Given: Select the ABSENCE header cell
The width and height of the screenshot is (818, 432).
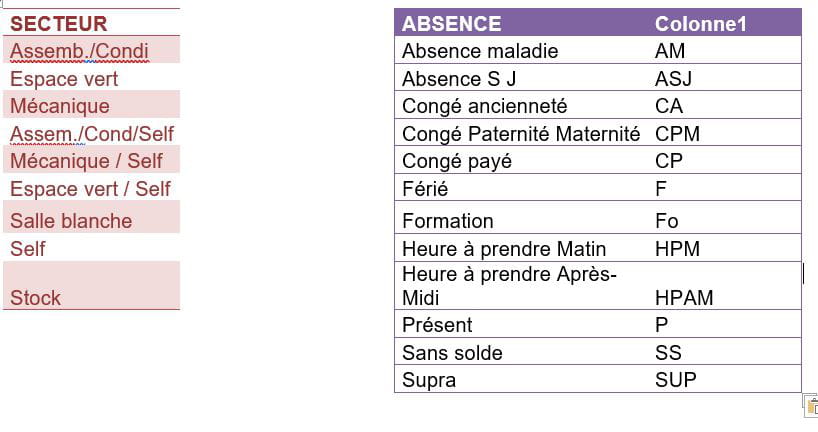Looking at the screenshot, I should pyautogui.click(x=522, y=23).
